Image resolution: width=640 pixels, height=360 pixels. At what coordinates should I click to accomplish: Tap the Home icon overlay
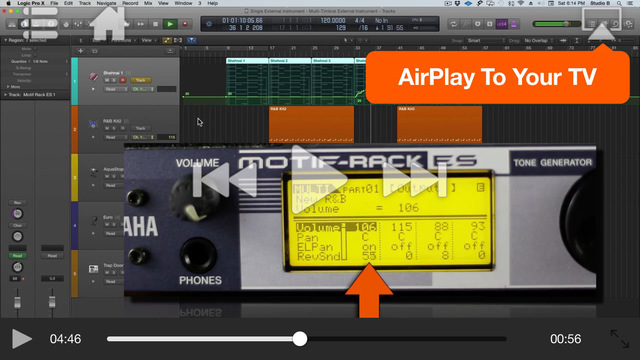pyautogui.click(x=109, y=23)
